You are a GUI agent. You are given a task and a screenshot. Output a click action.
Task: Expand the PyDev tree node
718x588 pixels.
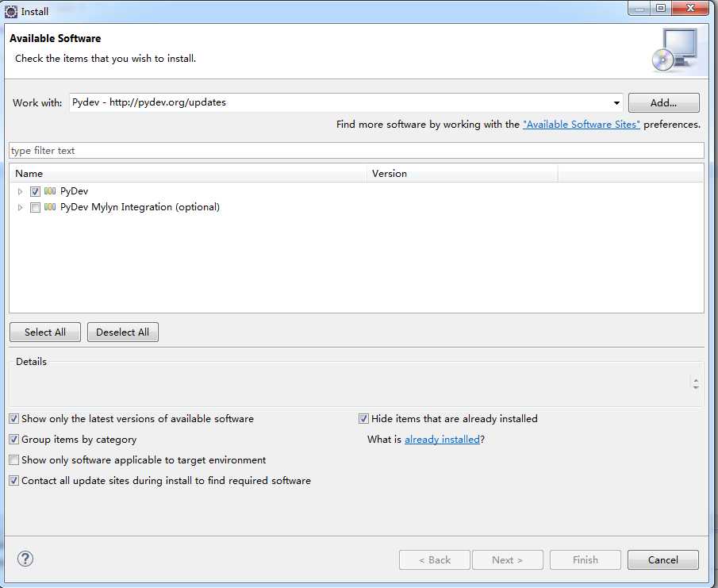point(20,191)
